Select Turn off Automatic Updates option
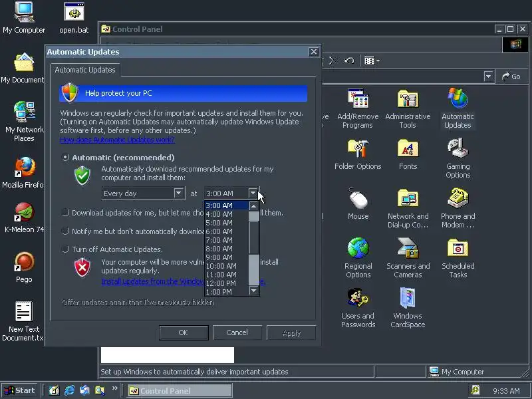The image size is (532, 399). 65,249
